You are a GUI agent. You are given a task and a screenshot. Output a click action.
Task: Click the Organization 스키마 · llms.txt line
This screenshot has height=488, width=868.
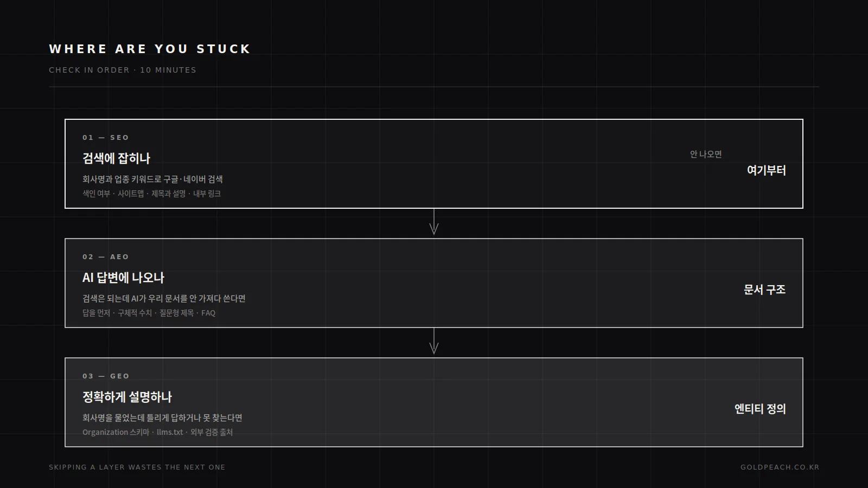point(157,432)
